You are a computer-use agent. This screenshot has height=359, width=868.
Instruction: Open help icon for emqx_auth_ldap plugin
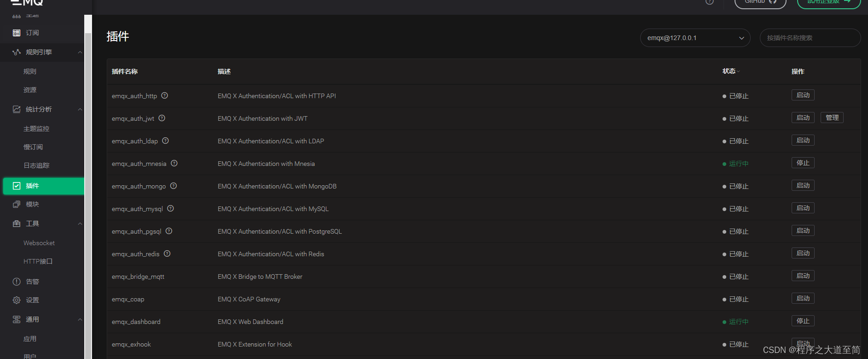pos(165,141)
